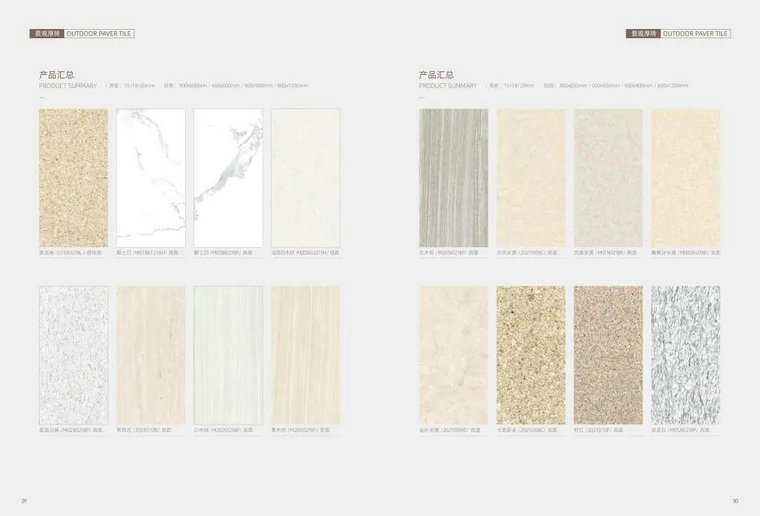The image size is (760, 516).
Task: Click the left page OUTDOOR PAVER TILE header
Action: [99, 34]
